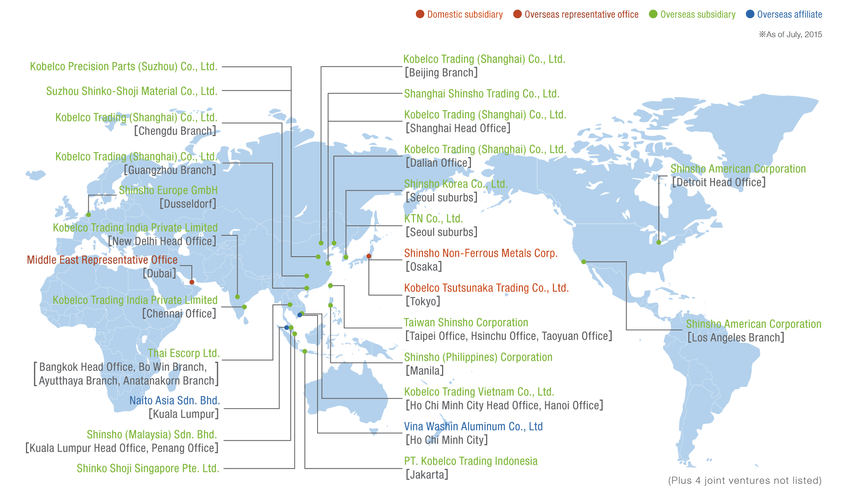853x504 pixels.
Task: Click the '[Manila]' text
Action: [425, 371]
